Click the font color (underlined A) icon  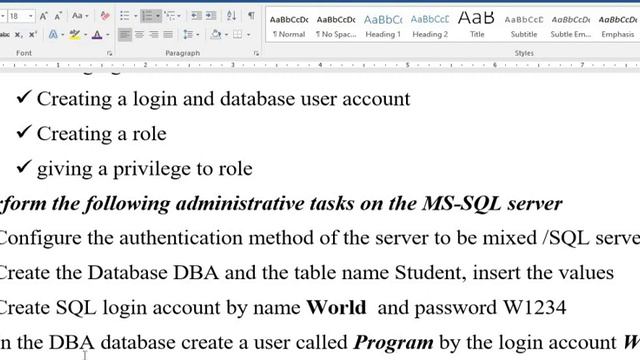coord(97,35)
